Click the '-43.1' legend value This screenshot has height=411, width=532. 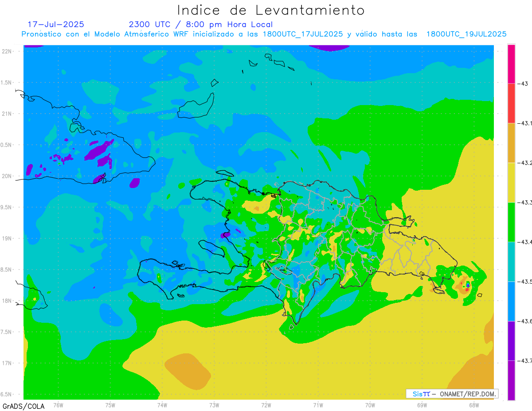[524, 123]
